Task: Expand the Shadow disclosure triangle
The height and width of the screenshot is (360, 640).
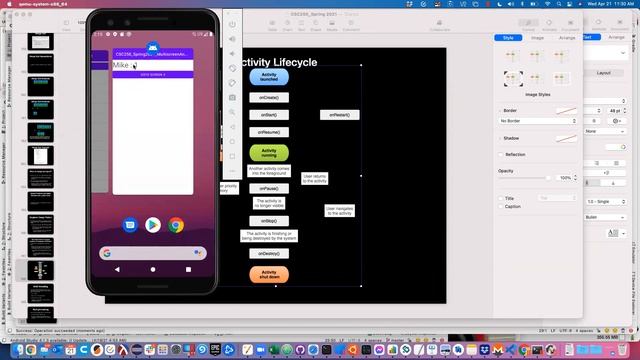Action: (x=500, y=138)
